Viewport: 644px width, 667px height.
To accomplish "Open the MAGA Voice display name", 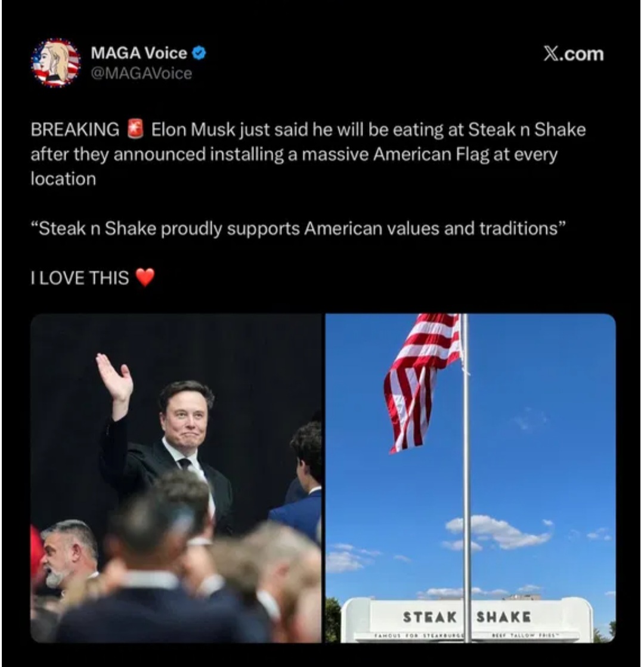I will 139,53.
